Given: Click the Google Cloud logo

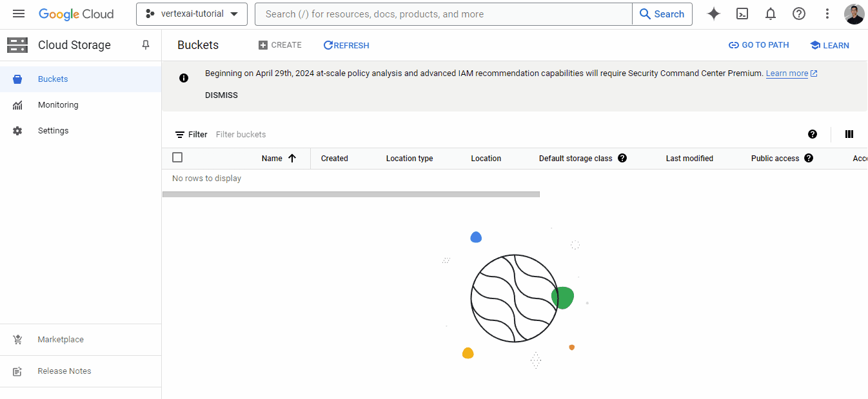Looking at the screenshot, I should click(x=76, y=14).
